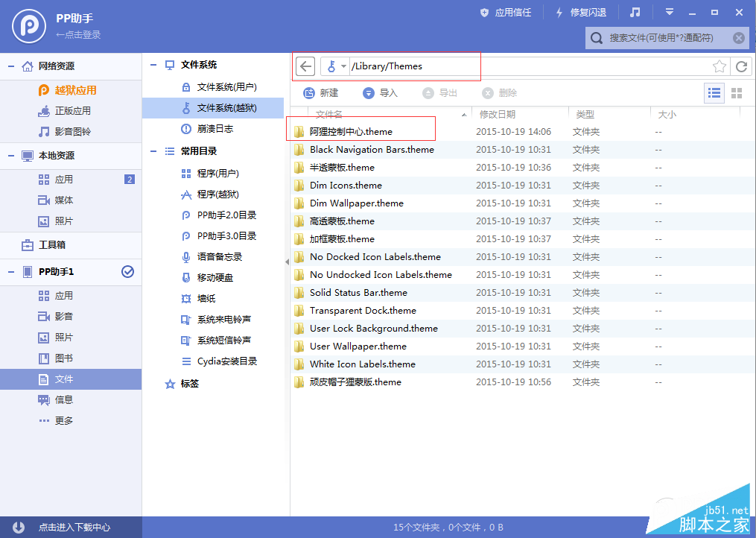756x538 pixels.
Task: Switch to grid view mode
Action: tap(735, 92)
